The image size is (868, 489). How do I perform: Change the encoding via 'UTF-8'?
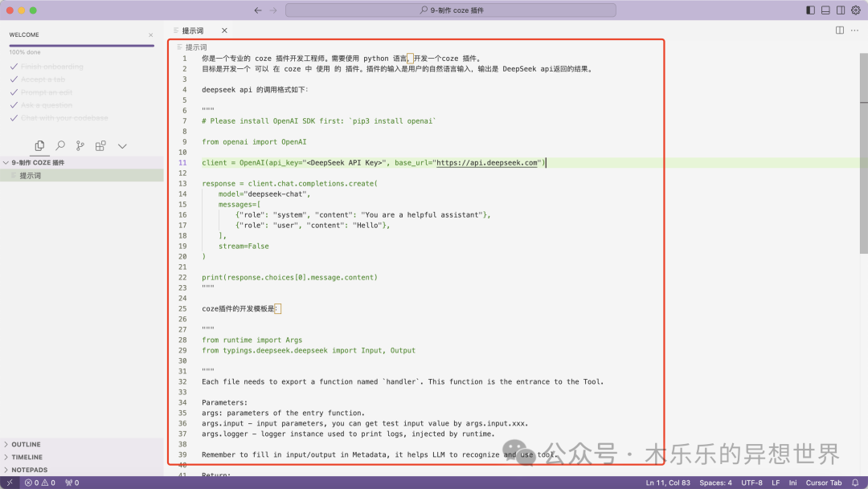(751, 483)
